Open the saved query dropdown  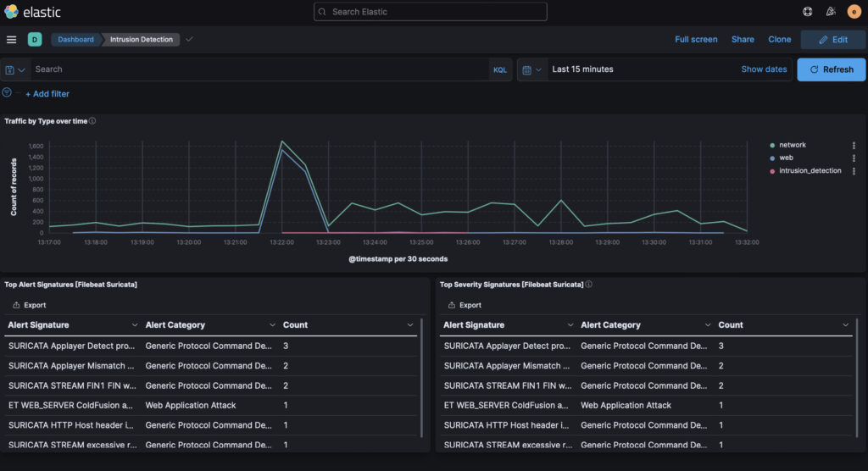coord(14,69)
